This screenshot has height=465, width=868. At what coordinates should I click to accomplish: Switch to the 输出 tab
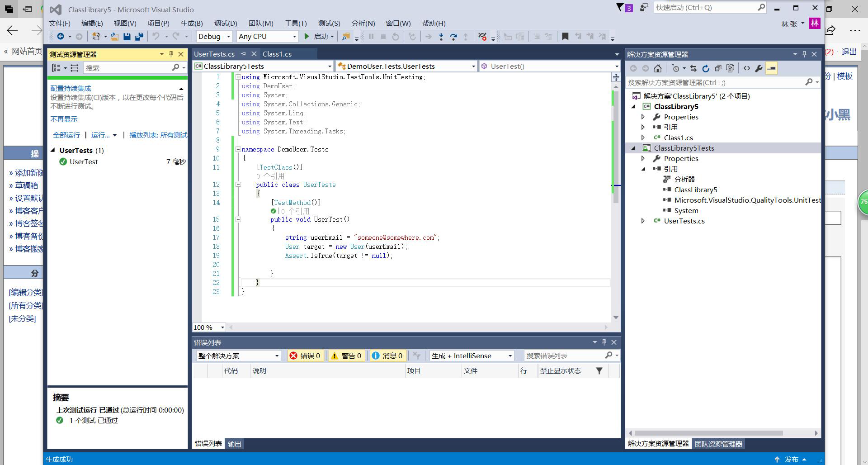[x=234, y=444]
